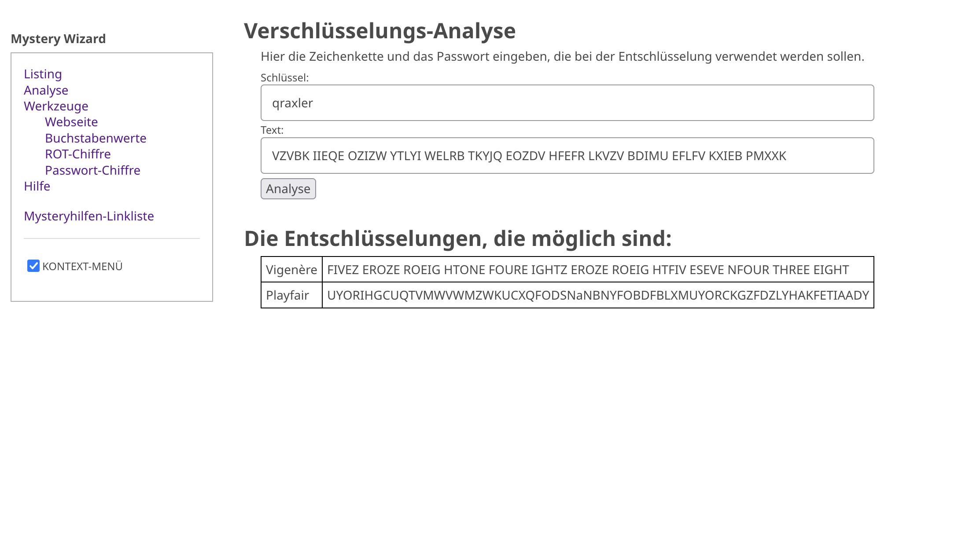980x535 pixels.
Task: Click the KONTEXT-MENÜ label text
Action: (x=82, y=267)
